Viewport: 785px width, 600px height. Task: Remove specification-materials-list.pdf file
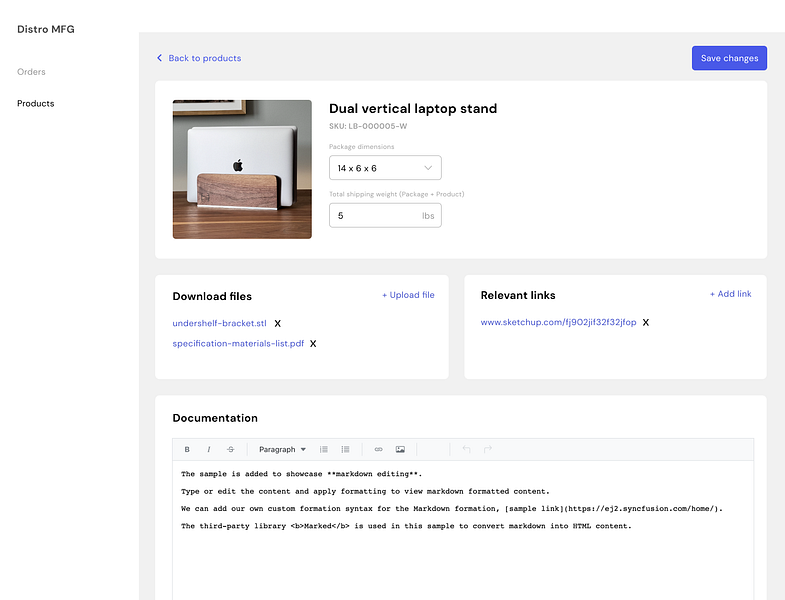coord(313,344)
